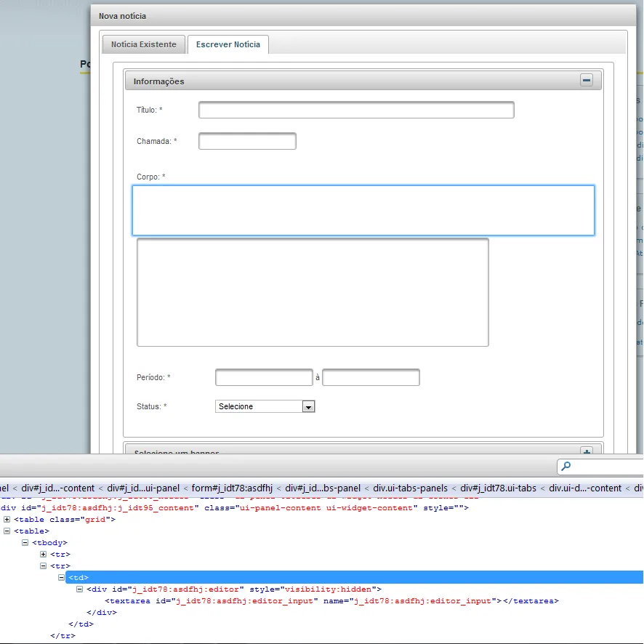This screenshot has height=644, width=644.
Task: Collapse the tbody node in tree
Action: (x=25, y=543)
